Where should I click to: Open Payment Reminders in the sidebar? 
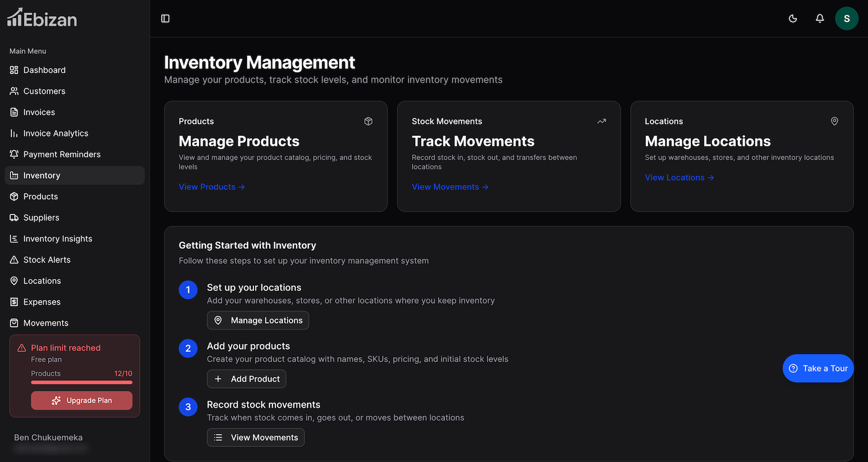tap(62, 154)
